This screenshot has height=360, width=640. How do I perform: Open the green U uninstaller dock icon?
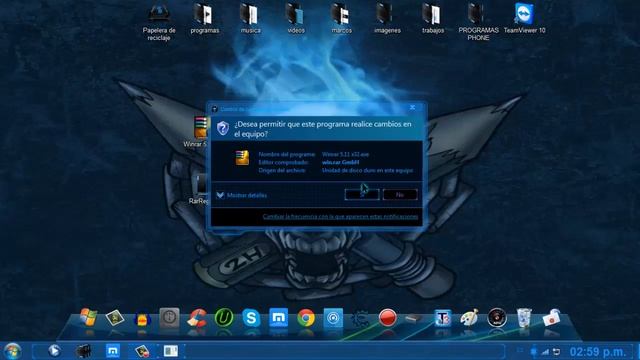[x=224, y=318]
